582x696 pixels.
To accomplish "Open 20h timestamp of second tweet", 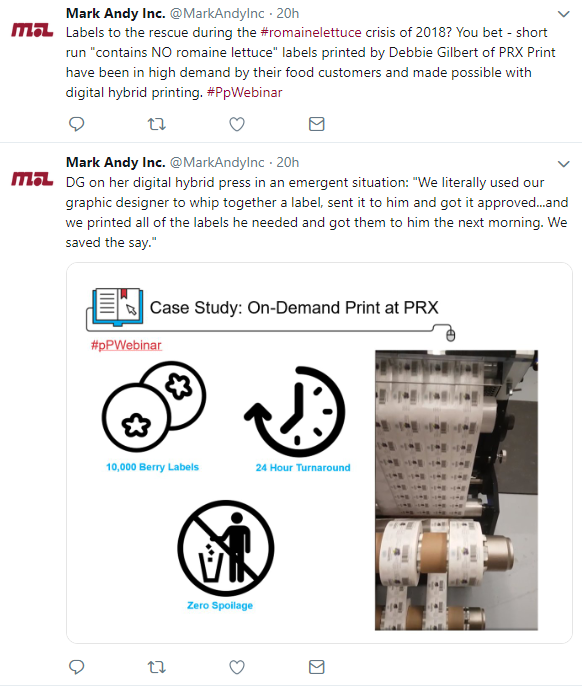I will pos(288,162).
